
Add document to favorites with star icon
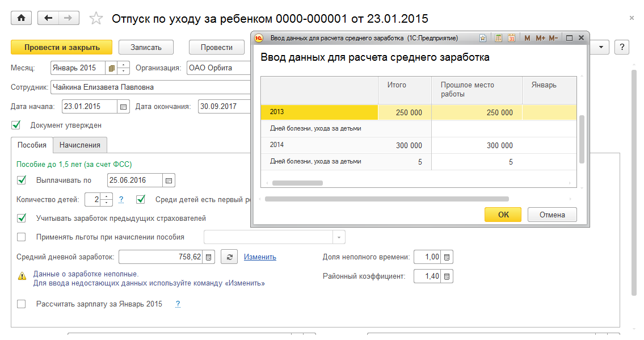(x=96, y=19)
